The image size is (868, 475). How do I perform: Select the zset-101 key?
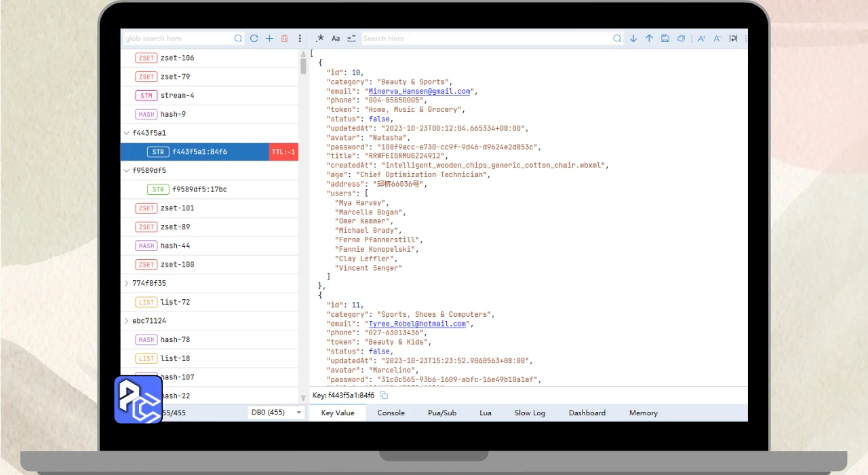click(x=177, y=208)
